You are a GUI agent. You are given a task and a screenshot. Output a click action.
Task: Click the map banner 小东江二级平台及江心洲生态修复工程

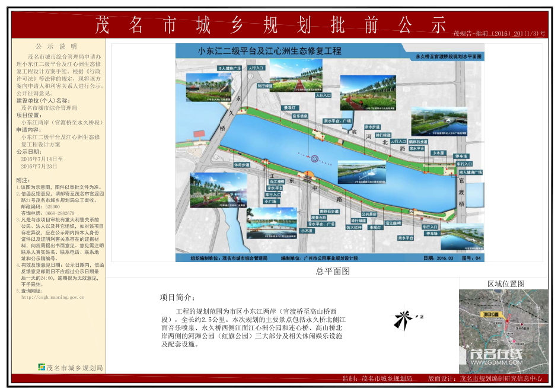coord(270,51)
